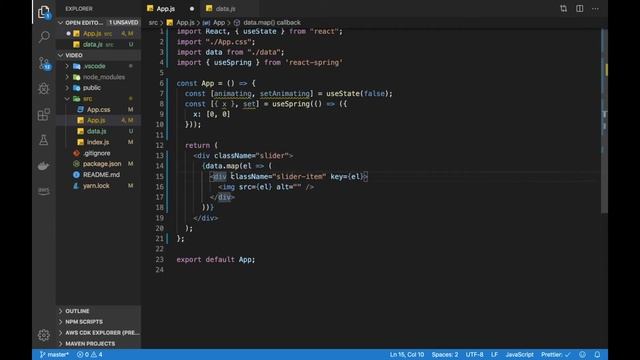
Task: Expand the NPM Scripts panel
Action: pyautogui.click(x=99, y=322)
